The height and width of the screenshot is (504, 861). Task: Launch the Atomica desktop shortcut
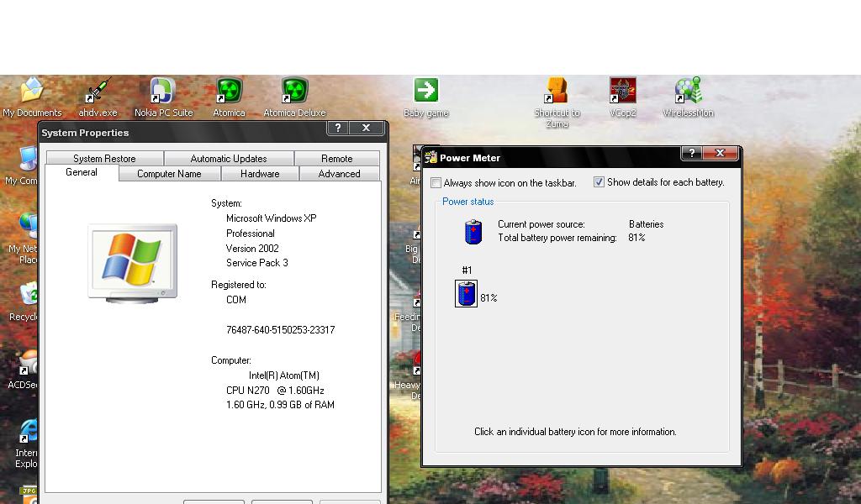click(229, 91)
